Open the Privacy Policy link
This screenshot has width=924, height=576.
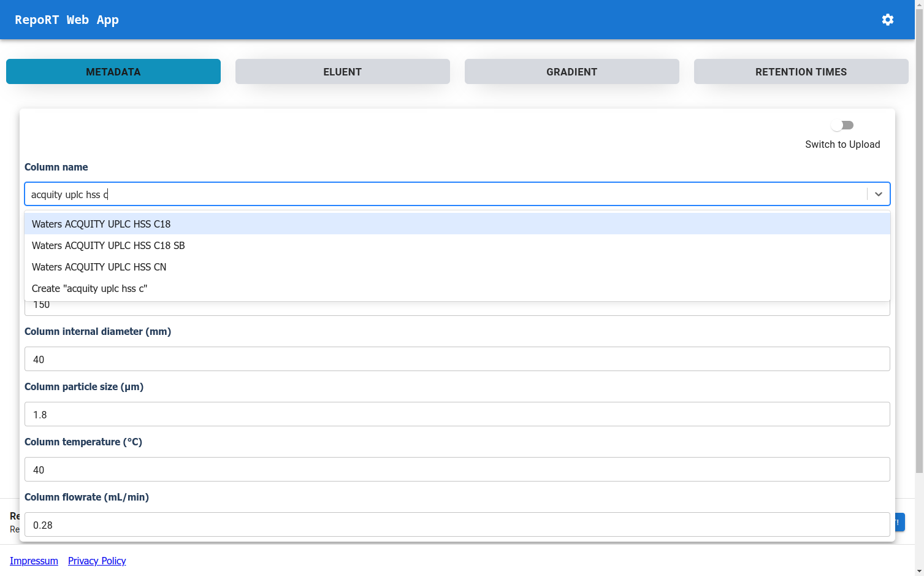point(97,561)
